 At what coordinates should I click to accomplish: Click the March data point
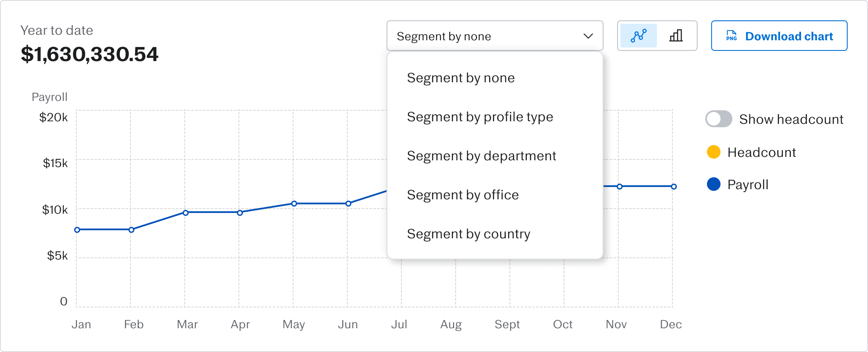pos(186,212)
